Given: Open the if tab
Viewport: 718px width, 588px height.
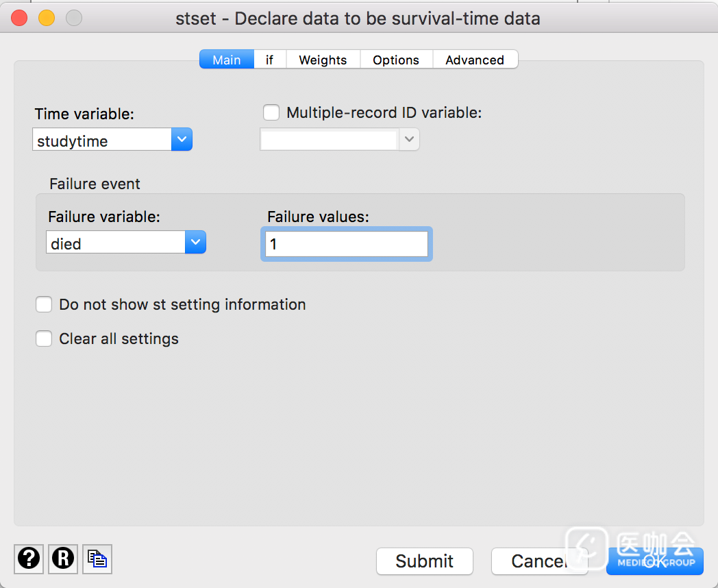Looking at the screenshot, I should point(269,60).
